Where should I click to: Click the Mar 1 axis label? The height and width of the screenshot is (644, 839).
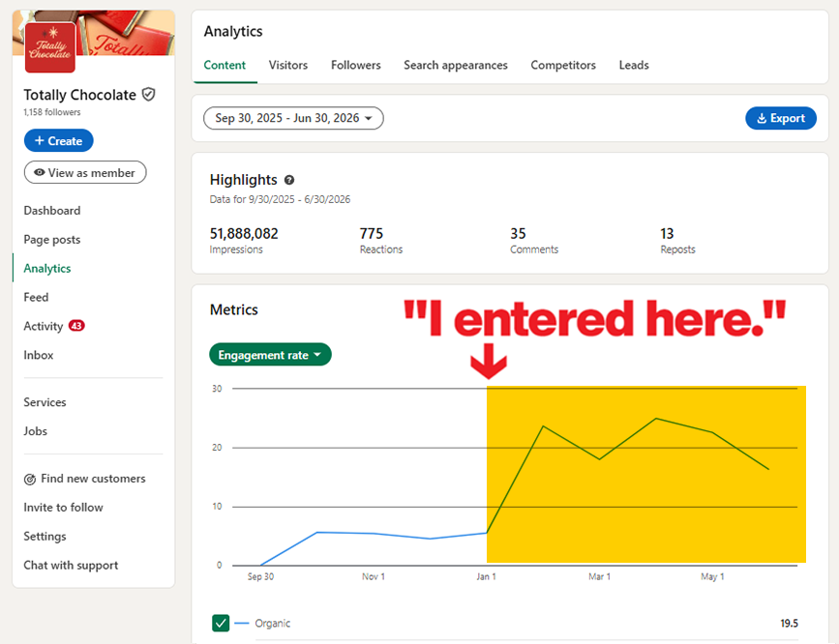click(x=599, y=576)
